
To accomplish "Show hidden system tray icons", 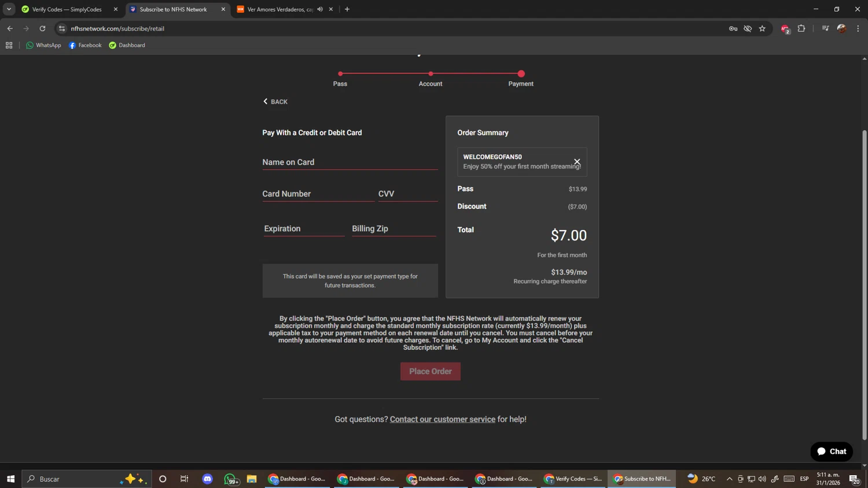I will pos(729,479).
